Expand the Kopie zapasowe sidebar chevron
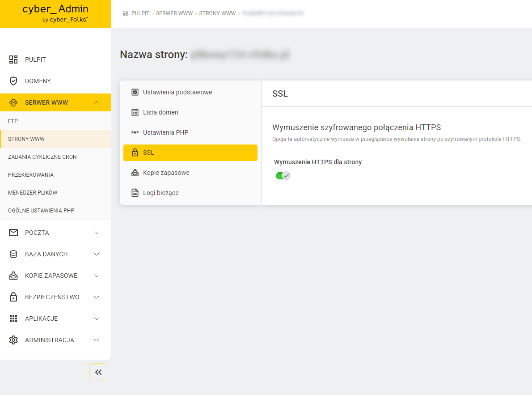 point(97,276)
